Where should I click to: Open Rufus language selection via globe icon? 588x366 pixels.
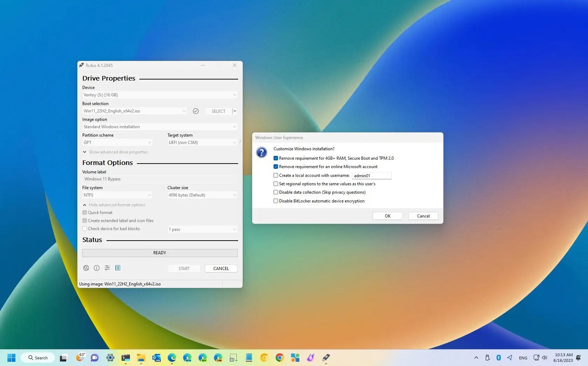click(86, 268)
